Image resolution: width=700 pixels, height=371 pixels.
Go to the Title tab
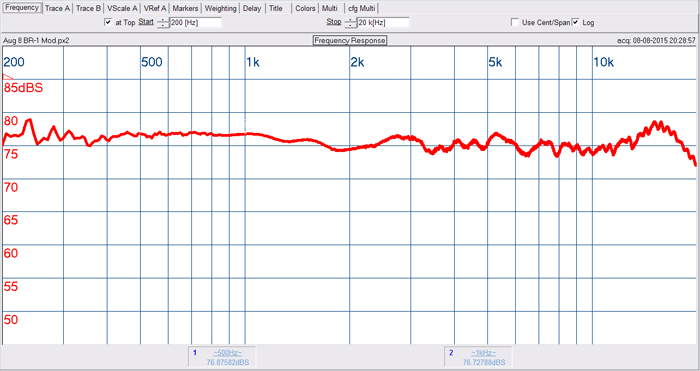point(276,8)
